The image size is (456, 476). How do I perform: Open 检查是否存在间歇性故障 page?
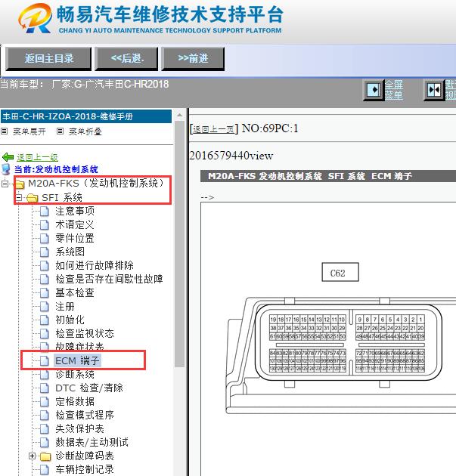click(x=109, y=279)
